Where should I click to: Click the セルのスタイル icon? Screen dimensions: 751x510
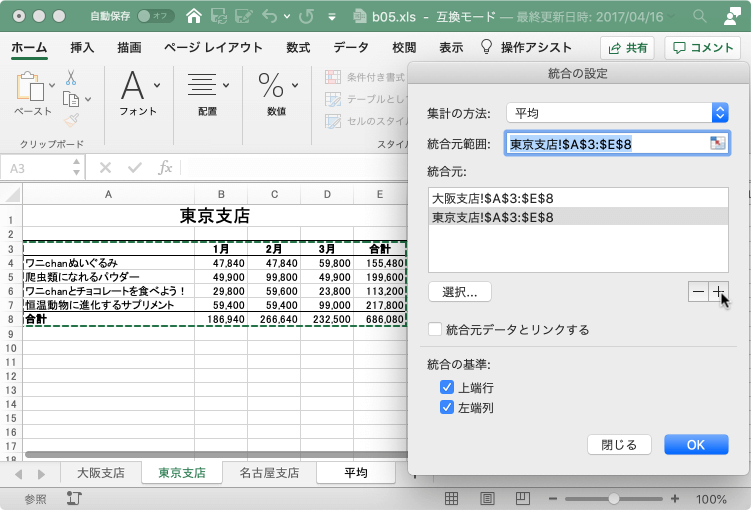tap(333, 121)
